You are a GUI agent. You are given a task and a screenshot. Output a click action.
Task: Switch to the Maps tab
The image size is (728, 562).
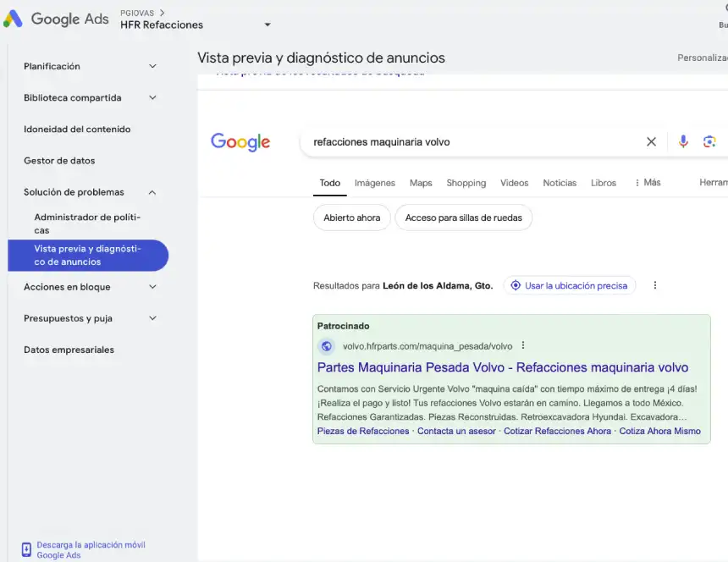tap(421, 183)
